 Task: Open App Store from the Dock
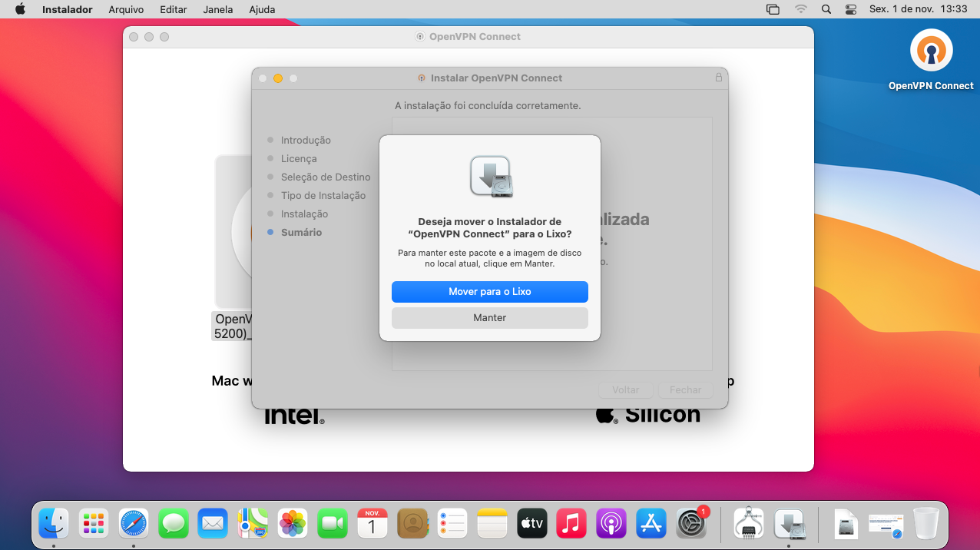click(651, 524)
